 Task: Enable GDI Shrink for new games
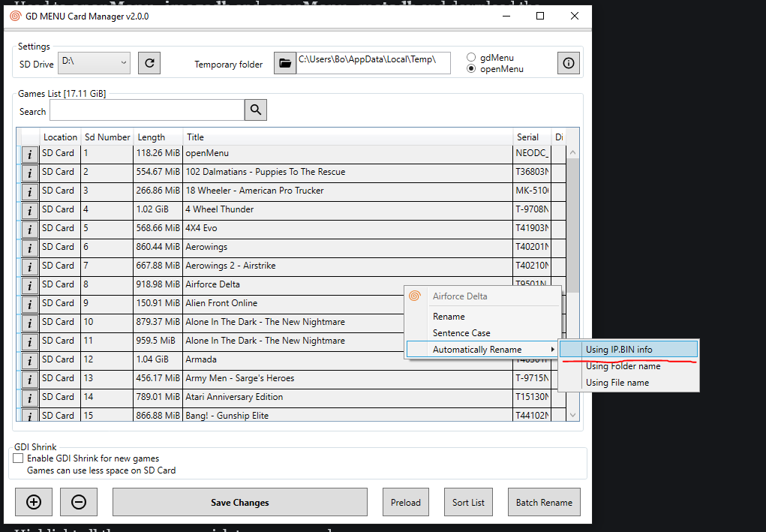tap(17, 458)
